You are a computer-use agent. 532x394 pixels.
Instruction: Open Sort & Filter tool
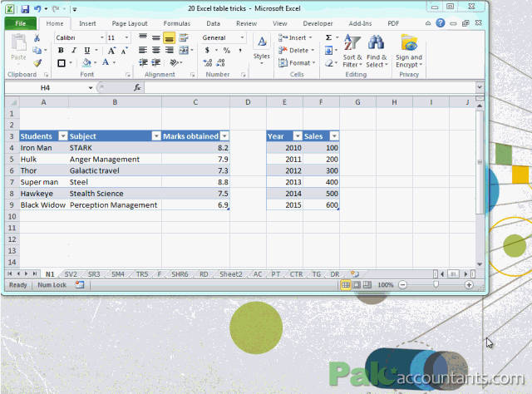352,52
